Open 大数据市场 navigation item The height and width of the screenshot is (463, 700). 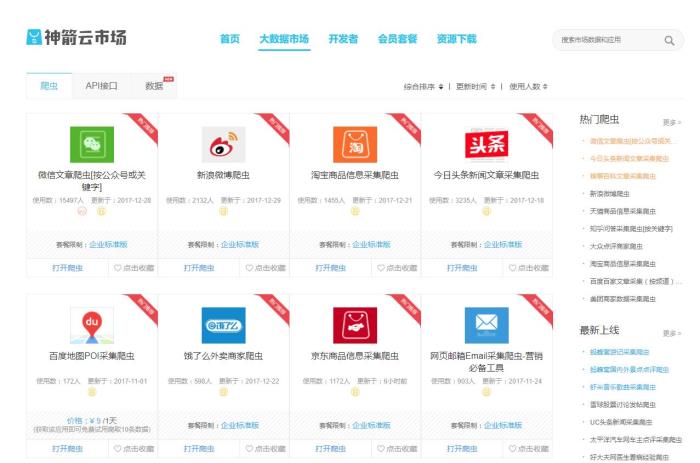coord(284,39)
